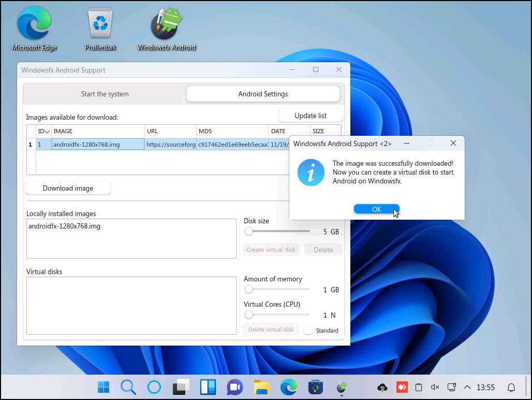Click the Create virtual disk button
This screenshot has width=532, height=400.
(271, 250)
